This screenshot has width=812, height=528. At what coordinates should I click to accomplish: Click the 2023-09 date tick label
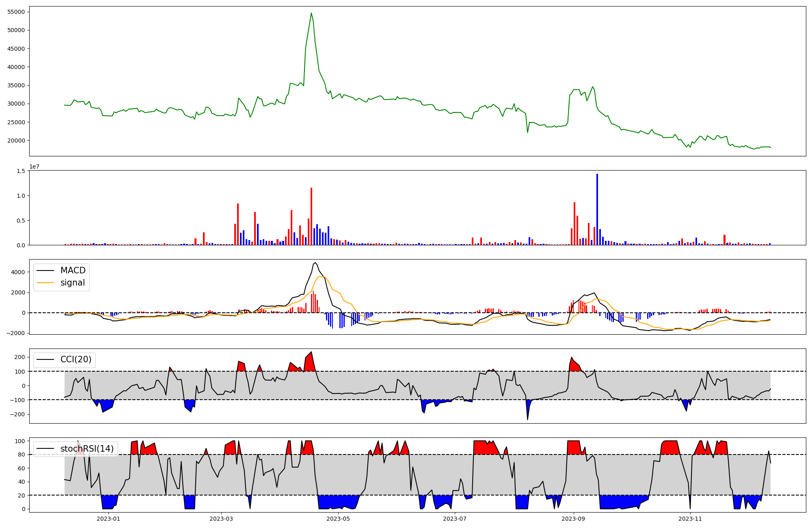tap(574, 519)
